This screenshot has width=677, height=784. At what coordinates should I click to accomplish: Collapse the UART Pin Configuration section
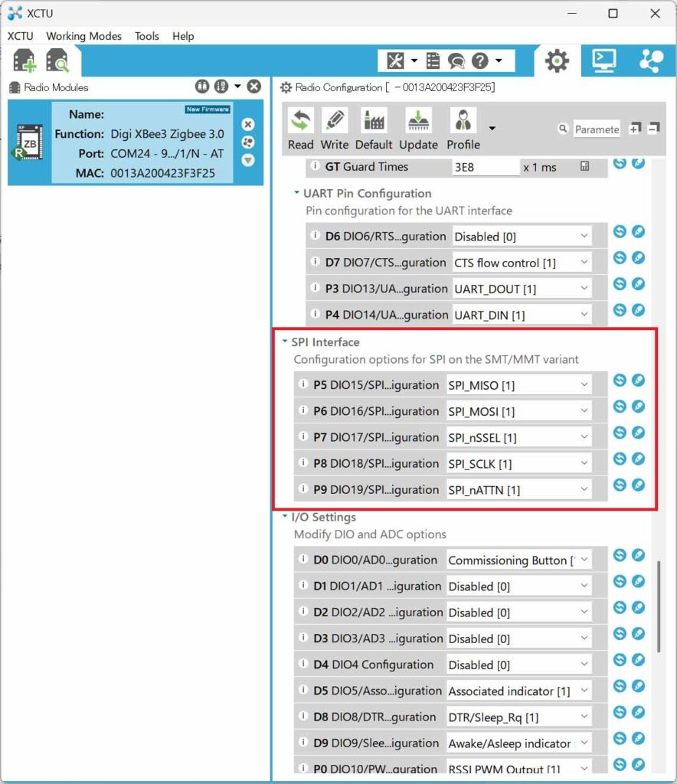[x=296, y=192]
